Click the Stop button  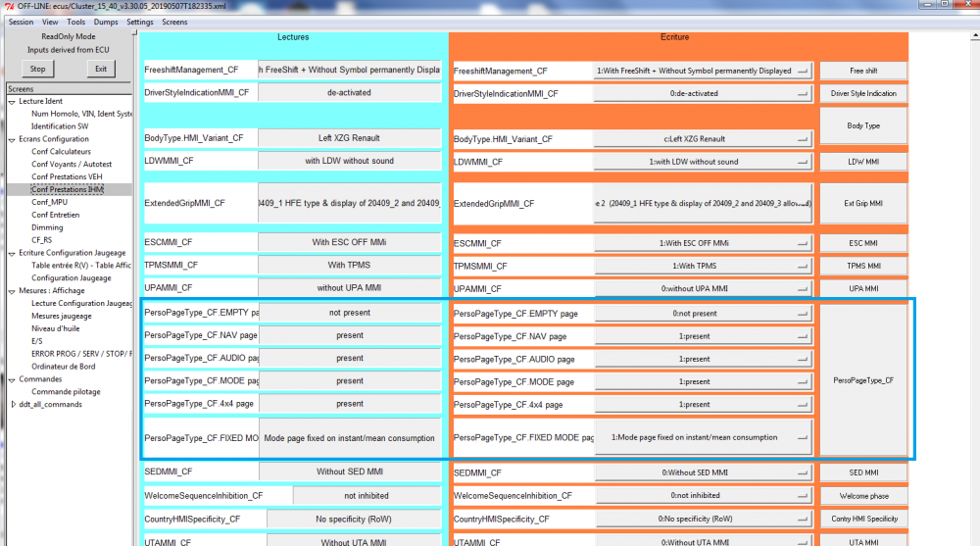click(x=37, y=69)
